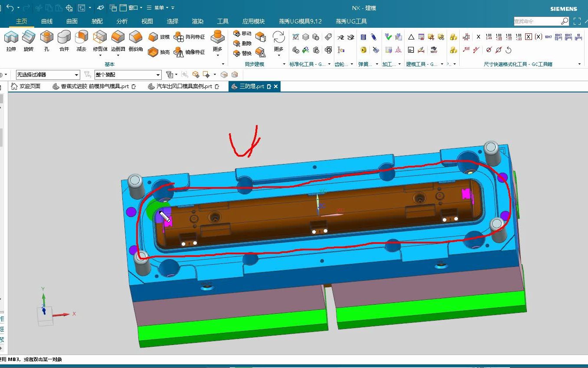Open the 整个装配 selection scope dropdown
Viewport: 588px width, 368px height.
pyautogui.click(x=128, y=75)
